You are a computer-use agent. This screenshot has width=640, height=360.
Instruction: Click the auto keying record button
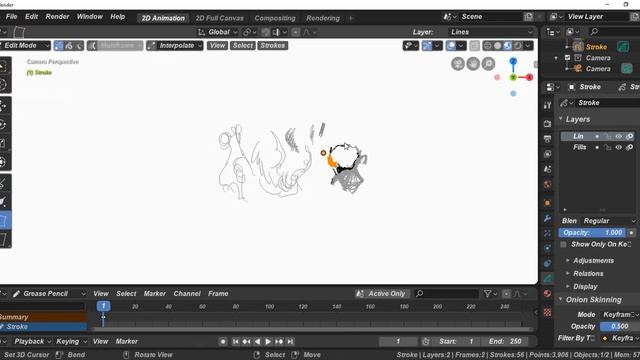click(223, 341)
